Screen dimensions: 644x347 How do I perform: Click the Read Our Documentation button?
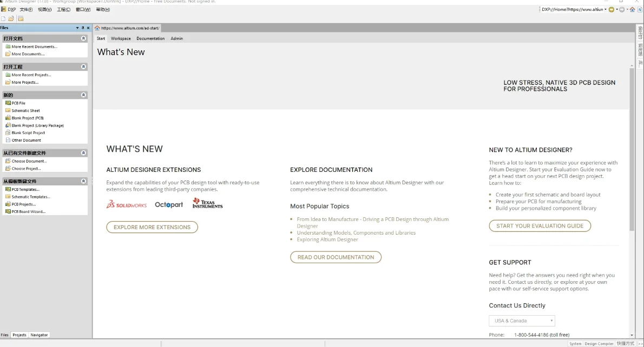click(x=336, y=257)
